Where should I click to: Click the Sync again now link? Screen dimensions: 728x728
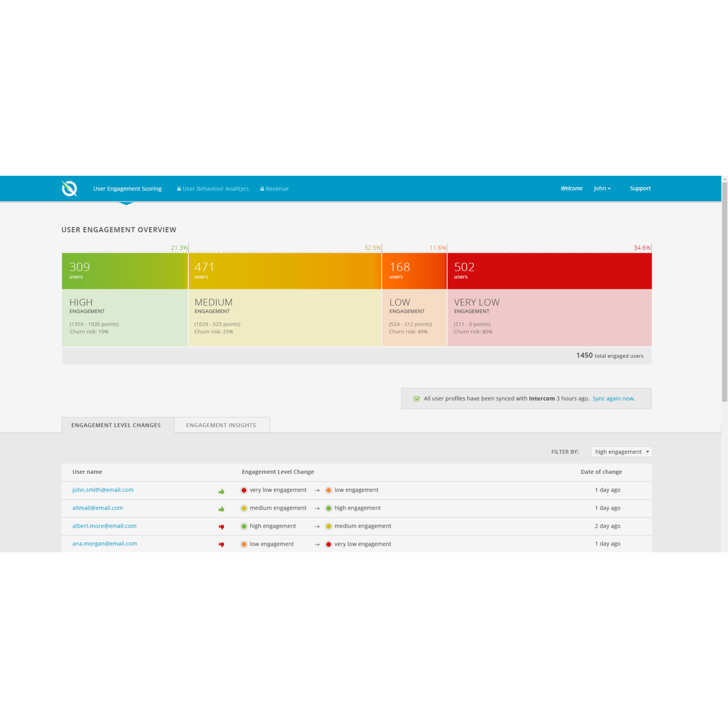coord(614,399)
